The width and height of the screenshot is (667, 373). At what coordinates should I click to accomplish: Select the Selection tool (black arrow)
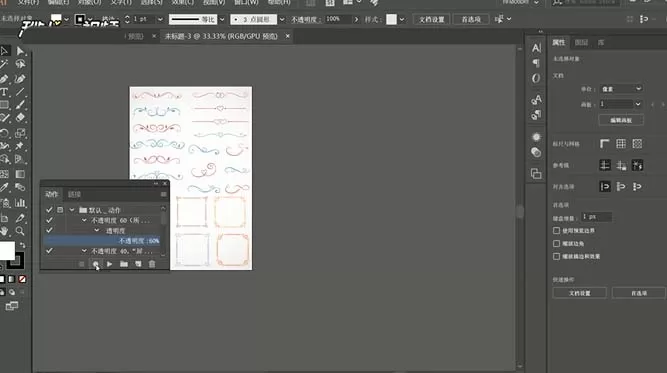coord(4,51)
